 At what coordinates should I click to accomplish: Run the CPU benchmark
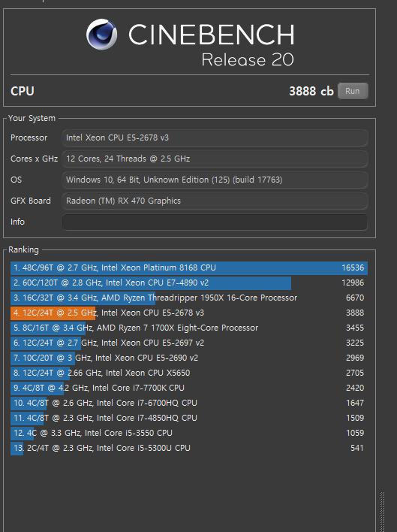(353, 91)
